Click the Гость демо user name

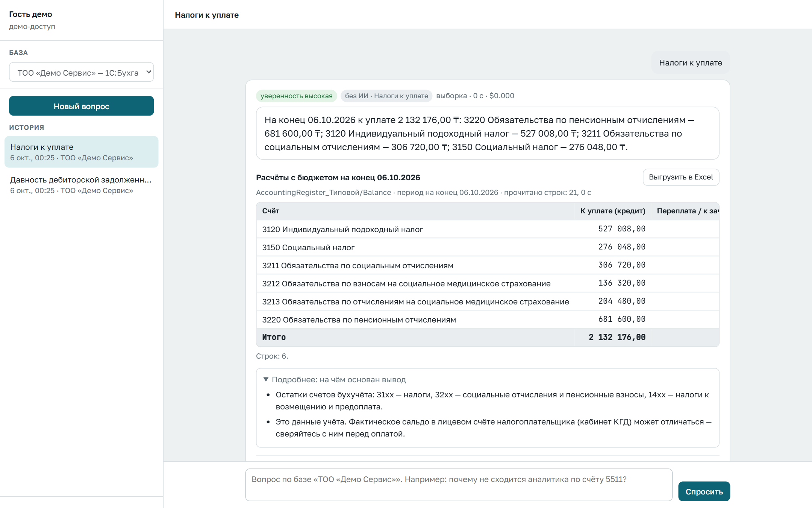point(30,14)
